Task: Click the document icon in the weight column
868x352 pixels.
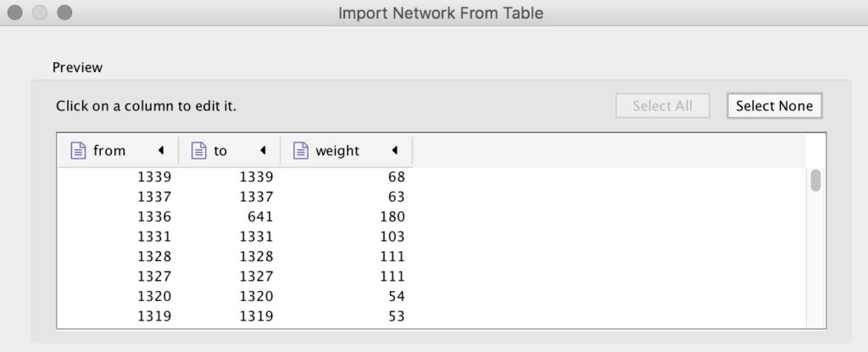Action: pyautogui.click(x=301, y=150)
